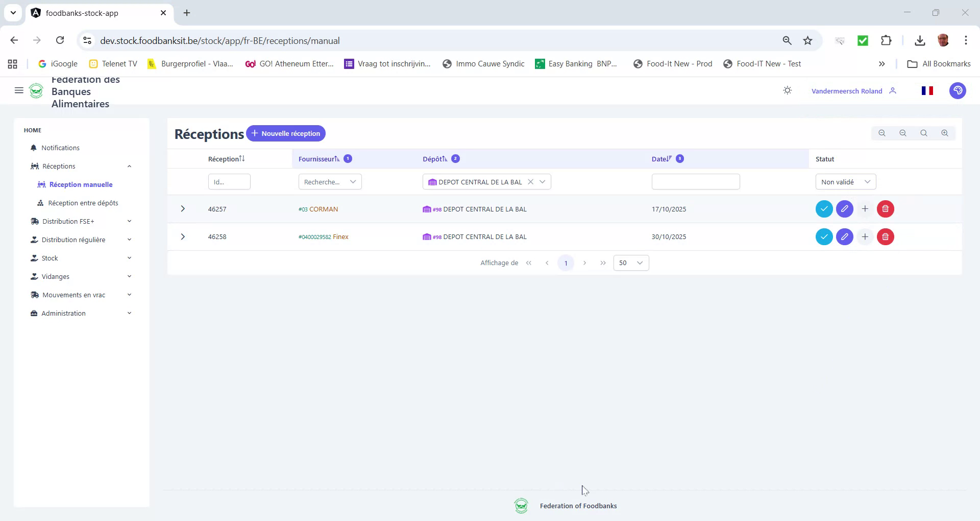Edit reception 46258 using the pencil icon

click(844, 236)
